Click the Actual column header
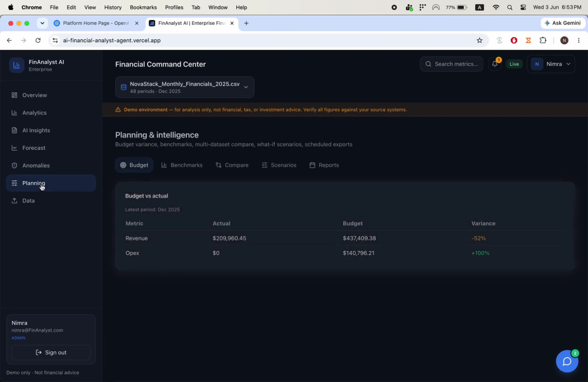This screenshot has width=588, height=382. (221, 223)
